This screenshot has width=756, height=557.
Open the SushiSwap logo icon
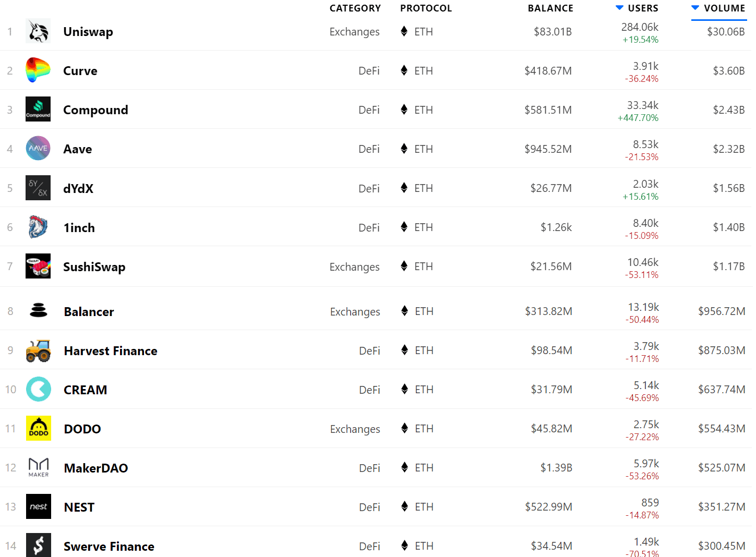tap(38, 267)
